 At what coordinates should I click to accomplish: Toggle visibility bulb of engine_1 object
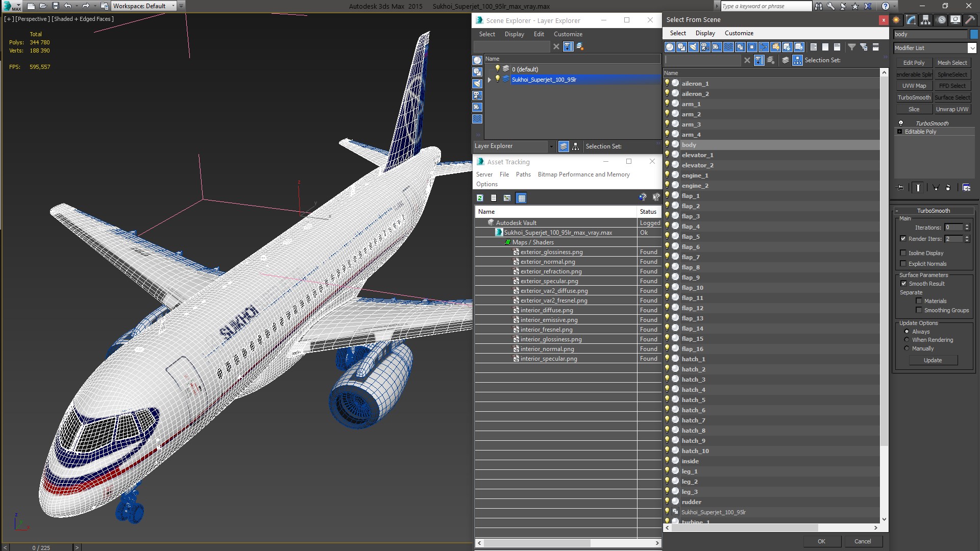667,175
